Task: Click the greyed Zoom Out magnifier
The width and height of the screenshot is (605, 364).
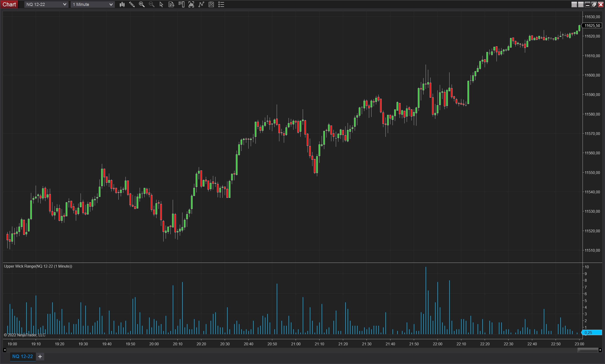Action: 151,4
